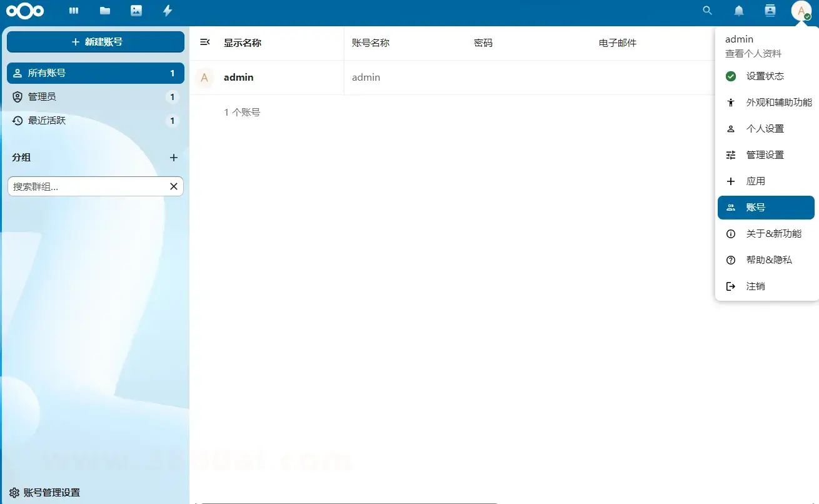This screenshot has width=819, height=504.
Task: Open the Files folder icon
Action: click(x=105, y=11)
